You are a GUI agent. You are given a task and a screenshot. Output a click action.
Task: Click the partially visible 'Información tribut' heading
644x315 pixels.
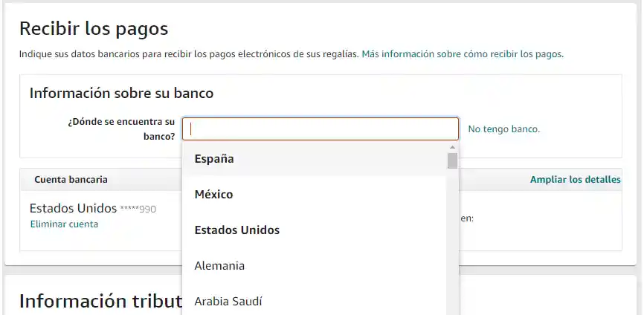coord(100,301)
